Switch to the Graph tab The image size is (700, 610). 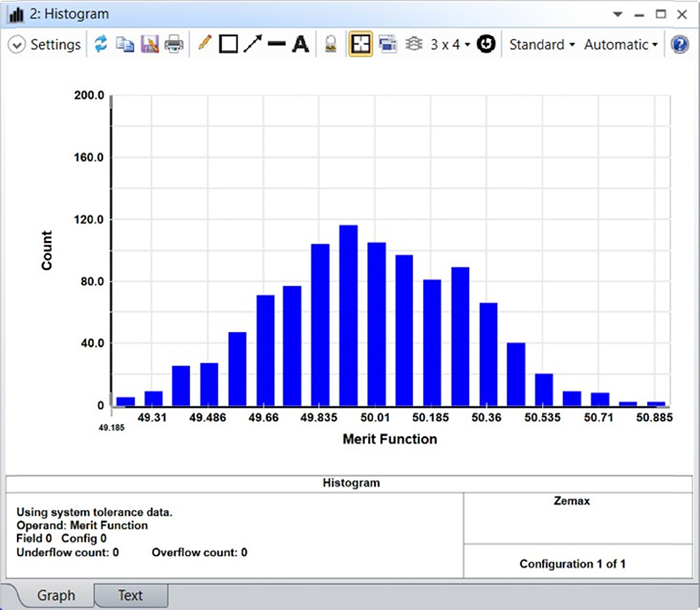coord(56,595)
